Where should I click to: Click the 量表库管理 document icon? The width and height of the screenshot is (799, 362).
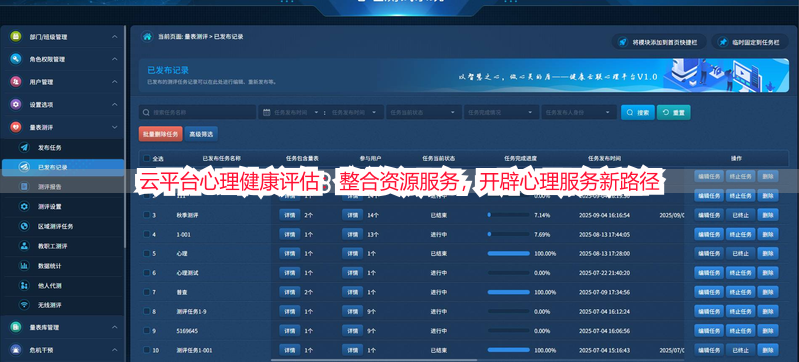[x=16, y=327]
